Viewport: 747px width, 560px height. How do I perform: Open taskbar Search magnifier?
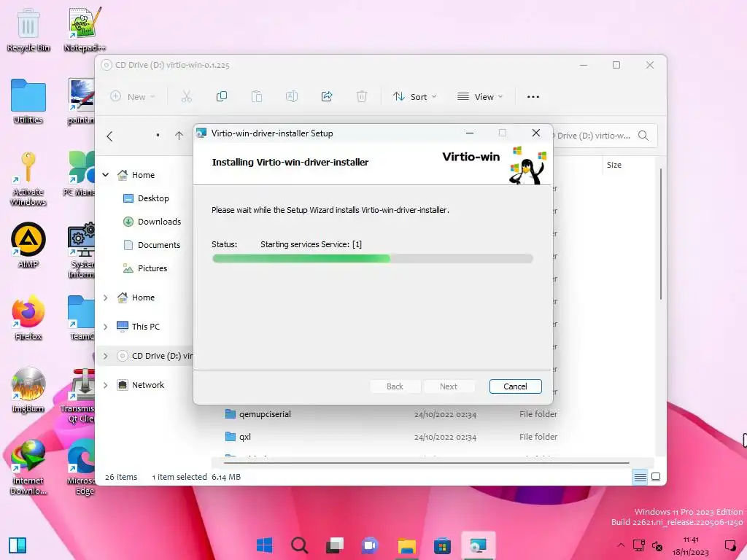click(300, 545)
